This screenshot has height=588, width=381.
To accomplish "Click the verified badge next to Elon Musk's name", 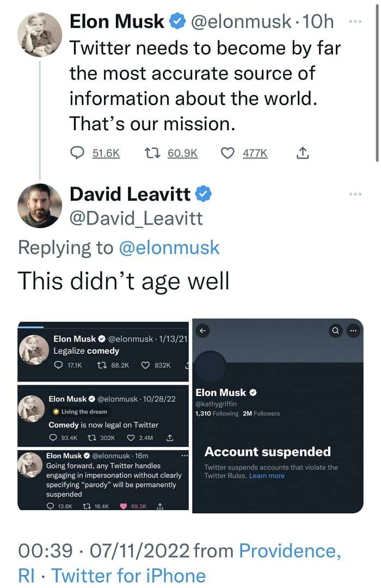I will pos(176,22).
